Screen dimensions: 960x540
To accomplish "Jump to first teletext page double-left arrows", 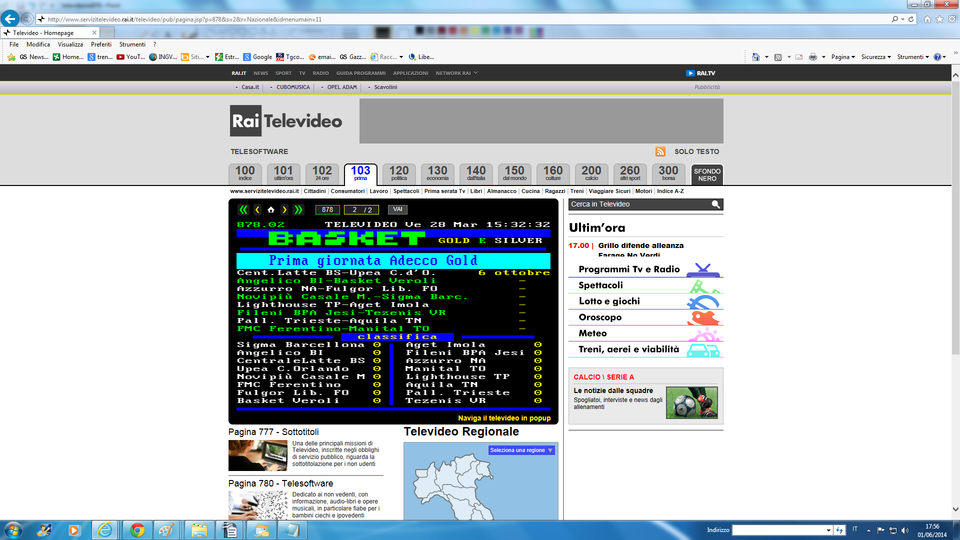I will [243, 209].
